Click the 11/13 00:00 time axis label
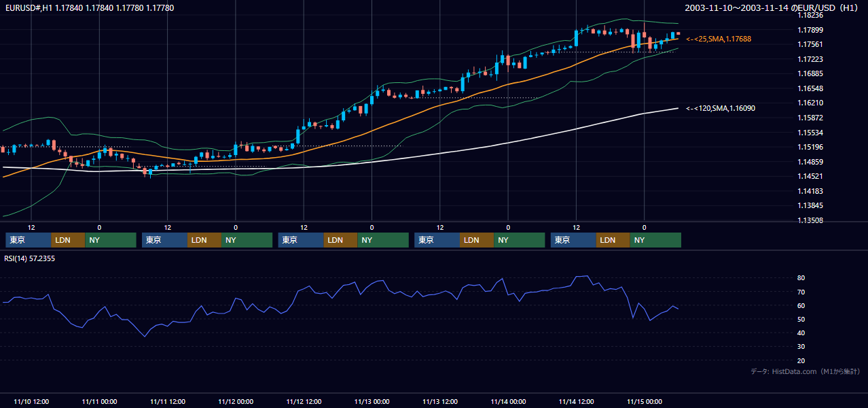The height and width of the screenshot is (408, 868). point(372,401)
